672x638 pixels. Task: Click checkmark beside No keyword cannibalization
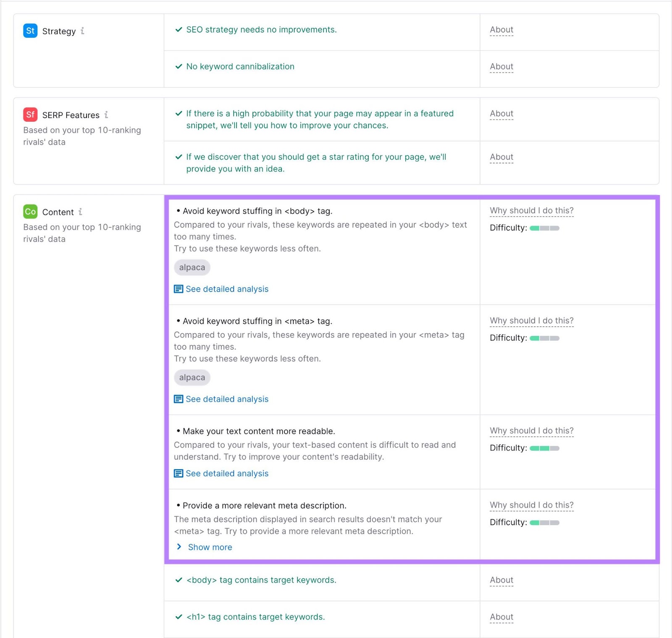(x=178, y=66)
